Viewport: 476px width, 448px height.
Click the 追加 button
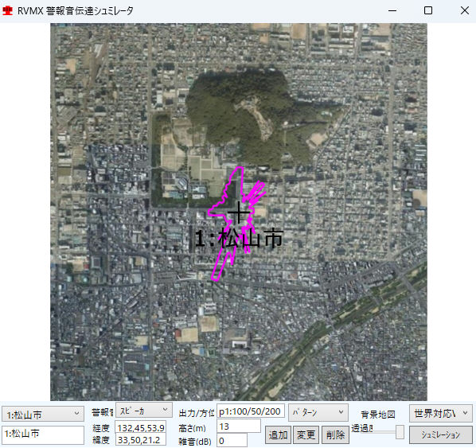click(278, 434)
